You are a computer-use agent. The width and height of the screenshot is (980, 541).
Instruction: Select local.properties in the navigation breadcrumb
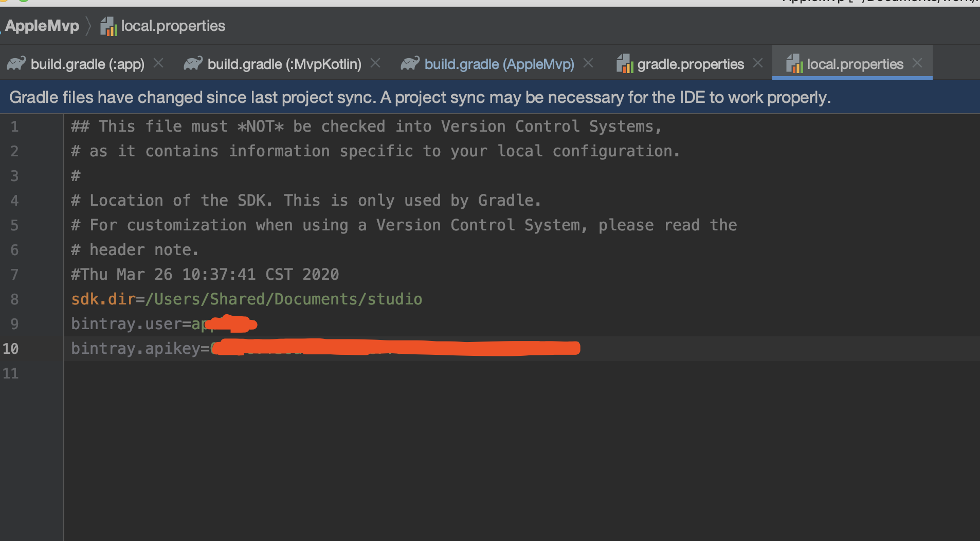[173, 26]
